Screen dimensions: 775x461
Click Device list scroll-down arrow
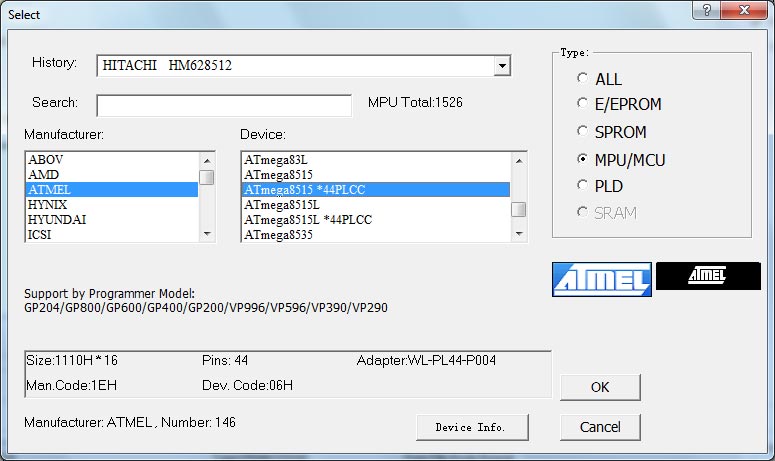(x=518, y=234)
